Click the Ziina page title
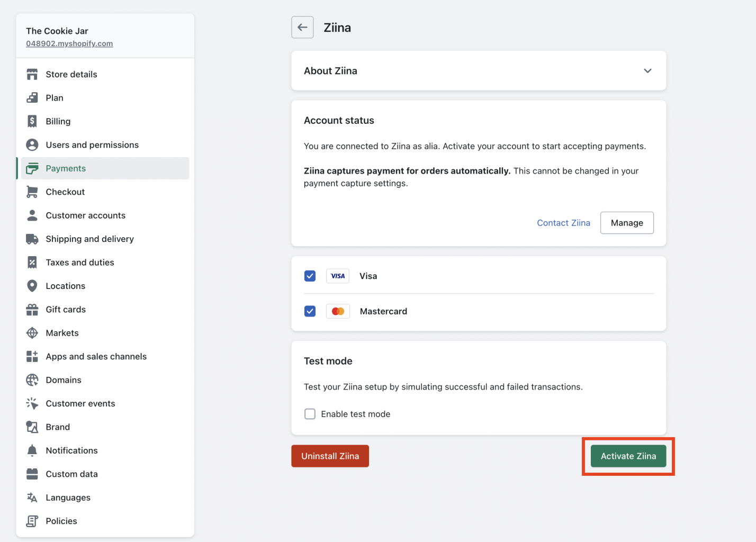 coord(337,28)
